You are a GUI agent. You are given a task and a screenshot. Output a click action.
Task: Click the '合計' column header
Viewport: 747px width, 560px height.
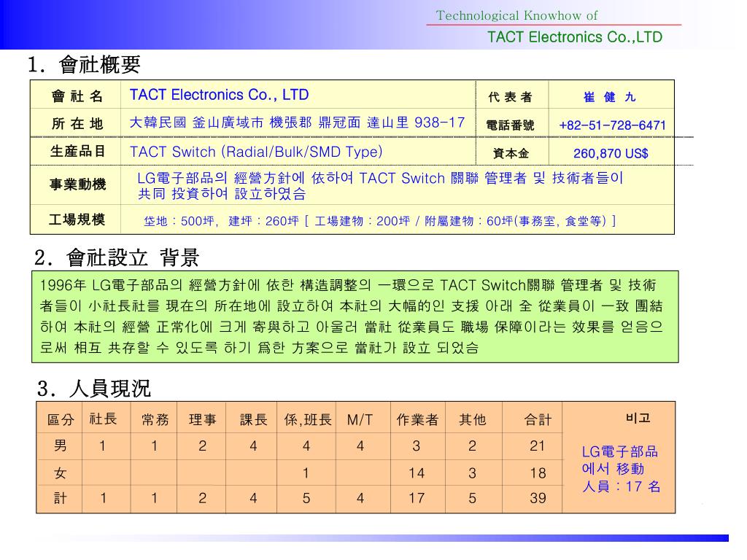(538, 419)
